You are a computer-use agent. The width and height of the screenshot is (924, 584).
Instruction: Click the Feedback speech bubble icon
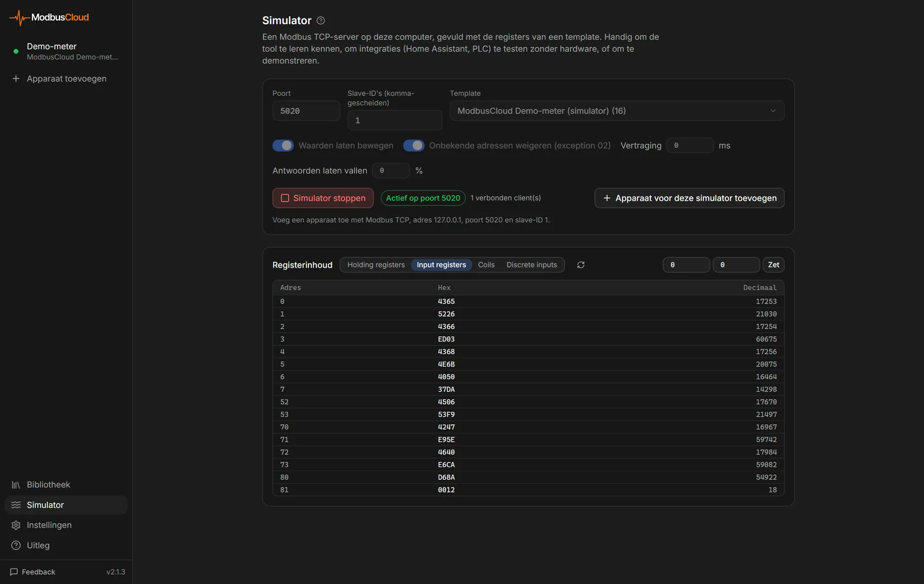coord(14,572)
